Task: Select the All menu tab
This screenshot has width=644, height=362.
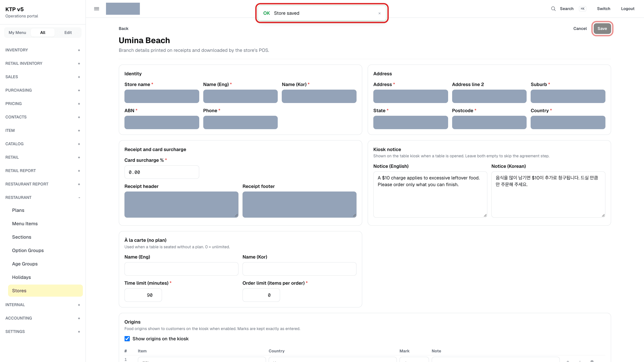Action: pos(43,32)
